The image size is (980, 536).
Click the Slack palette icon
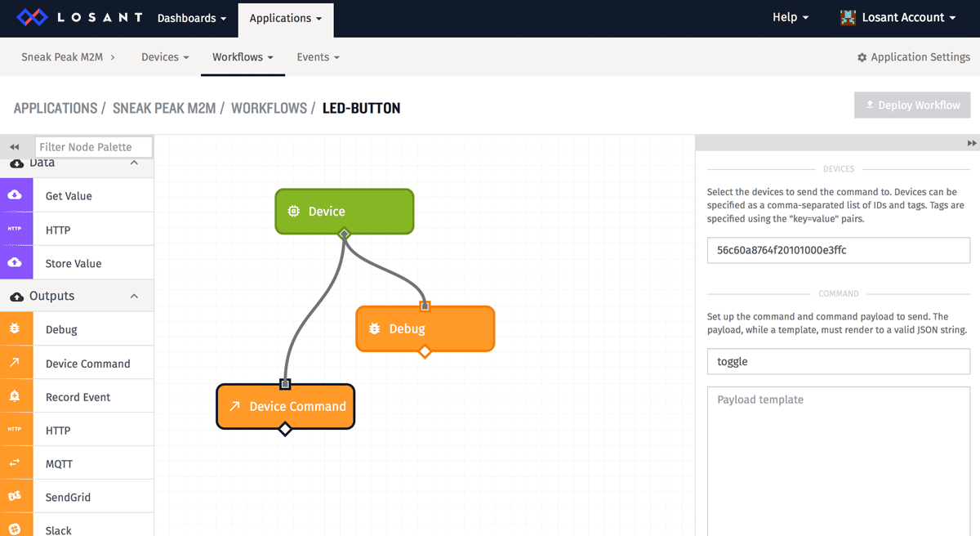15,529
